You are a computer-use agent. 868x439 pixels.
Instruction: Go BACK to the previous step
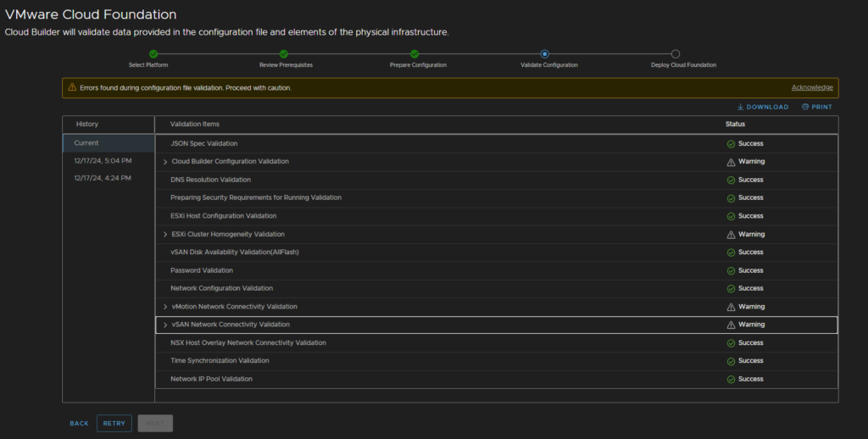click(x=79, y=424)
